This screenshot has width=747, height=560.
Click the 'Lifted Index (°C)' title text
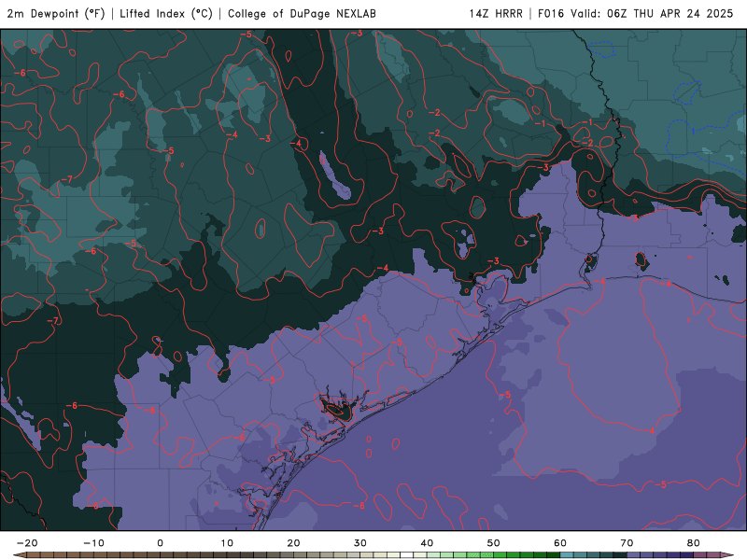[x=166, y=14]
